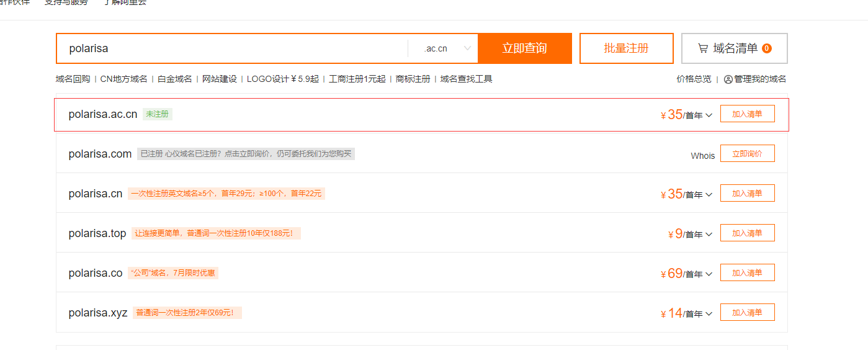868x350 pixels.
Task: Open the LOGO设计 ¥5.9起 link
Action: pos(282,79)
